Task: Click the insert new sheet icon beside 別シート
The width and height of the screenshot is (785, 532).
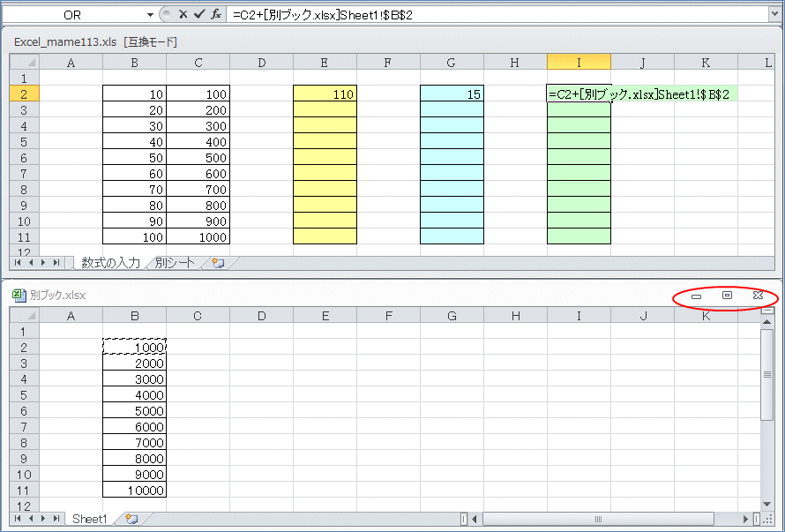Action: click(216, 263)
